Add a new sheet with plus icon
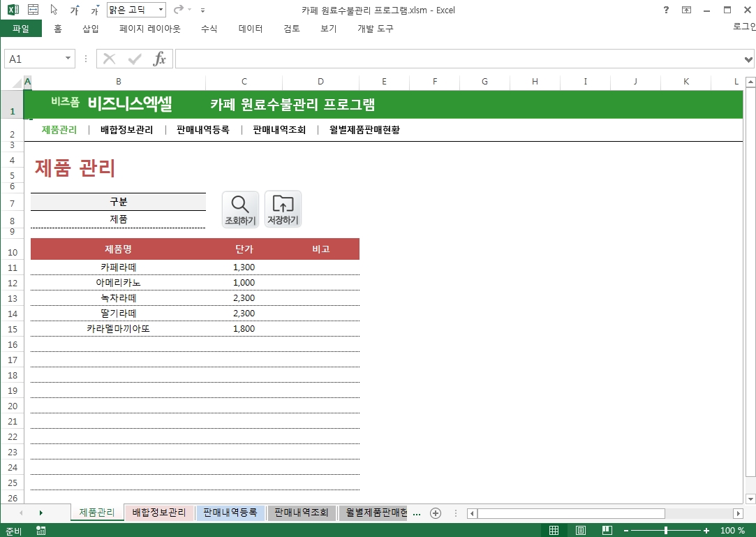This screenshot has width=756, height=537. 436,513
